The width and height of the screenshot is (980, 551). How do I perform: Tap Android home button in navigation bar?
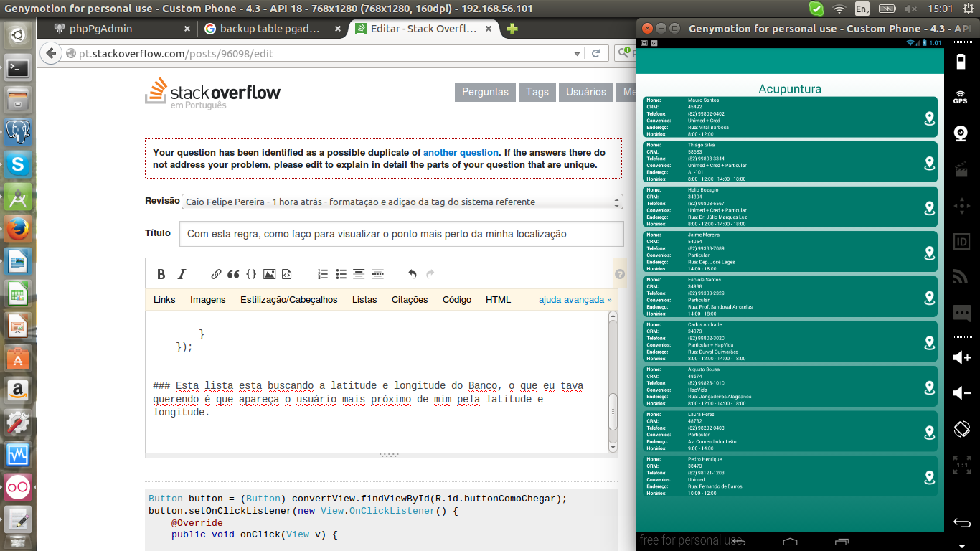coord(790,541)
